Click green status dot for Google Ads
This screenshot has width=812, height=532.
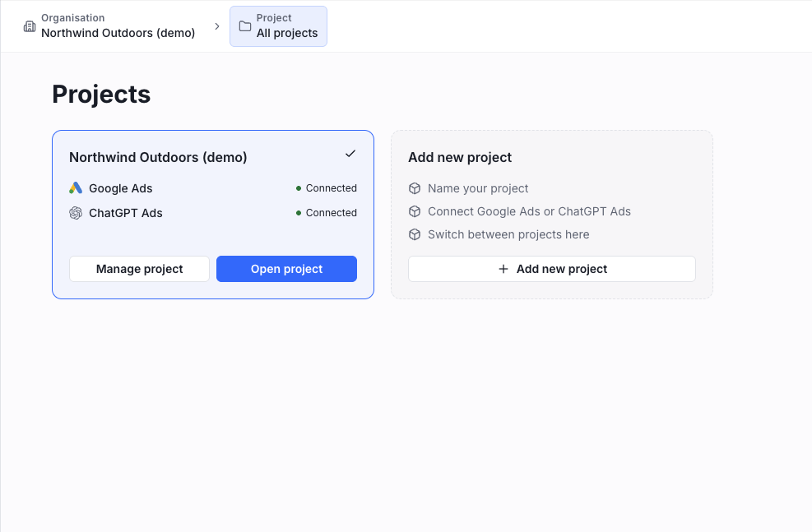coord(299,188)
